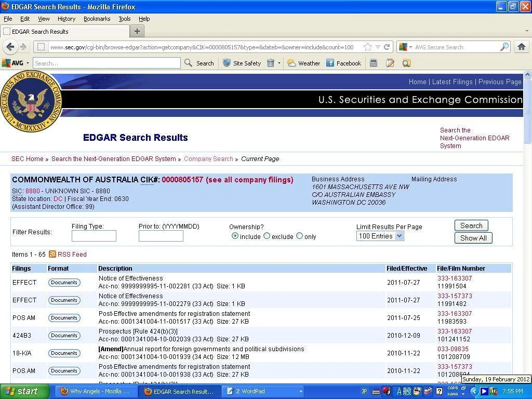Click the IME keyboard icon in taskbar
This screenshot has height=399, width=532.
(x=376, y=392)
